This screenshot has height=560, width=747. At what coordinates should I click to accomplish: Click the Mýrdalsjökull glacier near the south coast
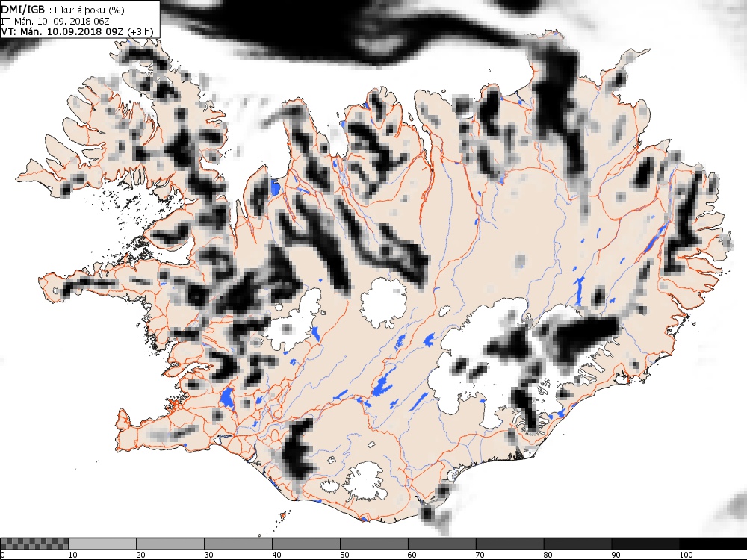365,481
